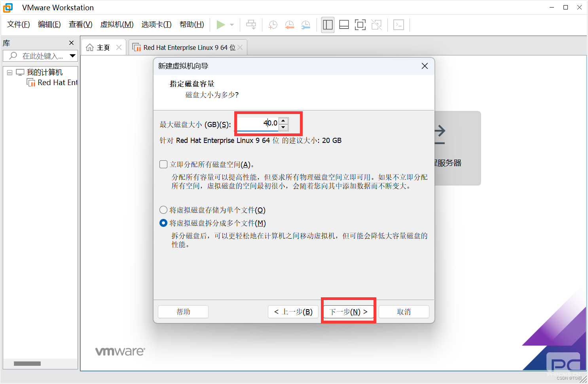The height and width of the screenshot is (384, 588).
Task: Toggle the show library sidebar icon
Action: (328, 25)
